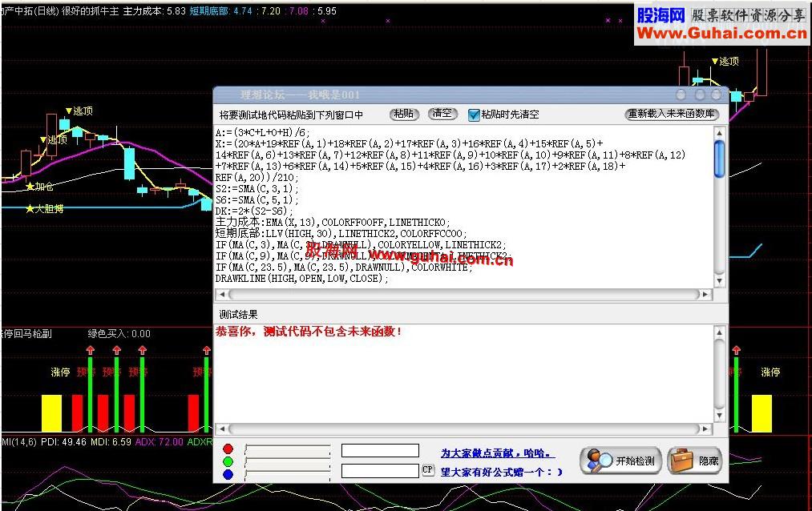Click the code line DRAWKLINE(HIGH,OPEN,LOW,CLOSE)
Screen dimensions: 812x511
click(302, 279)
